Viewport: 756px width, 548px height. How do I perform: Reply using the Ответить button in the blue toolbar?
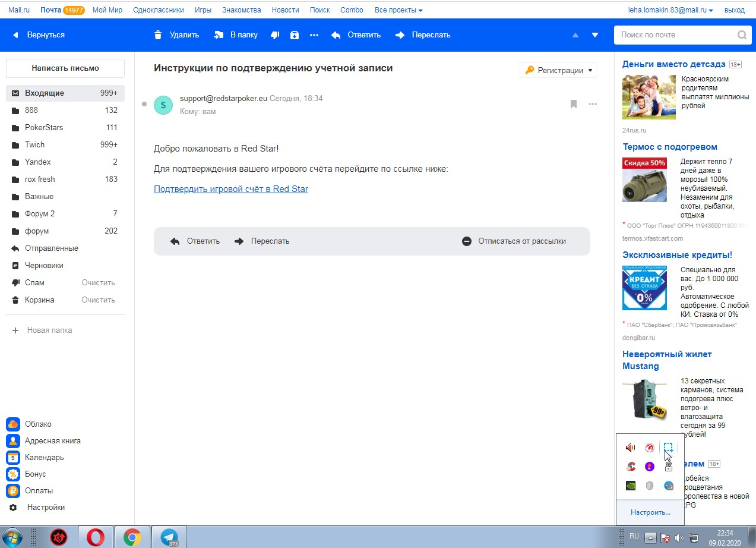[x=356, y=35]
